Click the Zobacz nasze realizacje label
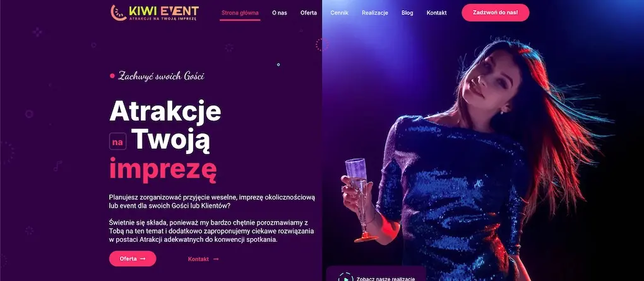644x281 pixels. point(383,278)
